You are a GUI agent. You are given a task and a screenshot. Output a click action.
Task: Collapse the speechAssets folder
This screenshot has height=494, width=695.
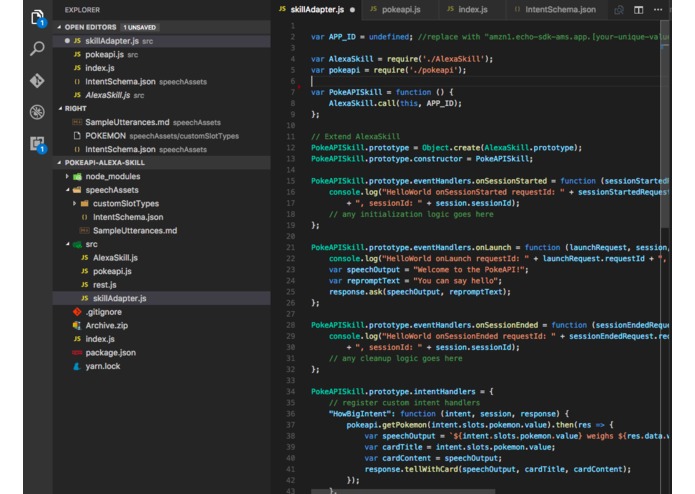point(112,190)
